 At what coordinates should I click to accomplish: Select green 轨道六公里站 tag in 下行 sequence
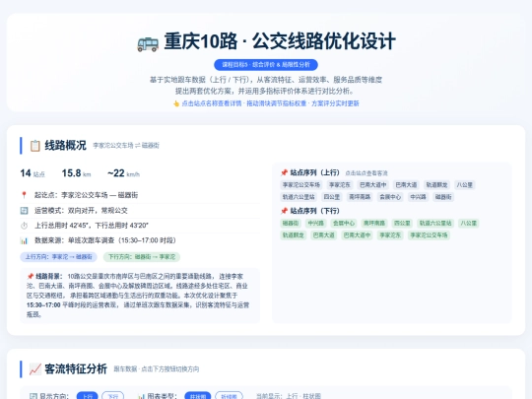coord(435,223)
